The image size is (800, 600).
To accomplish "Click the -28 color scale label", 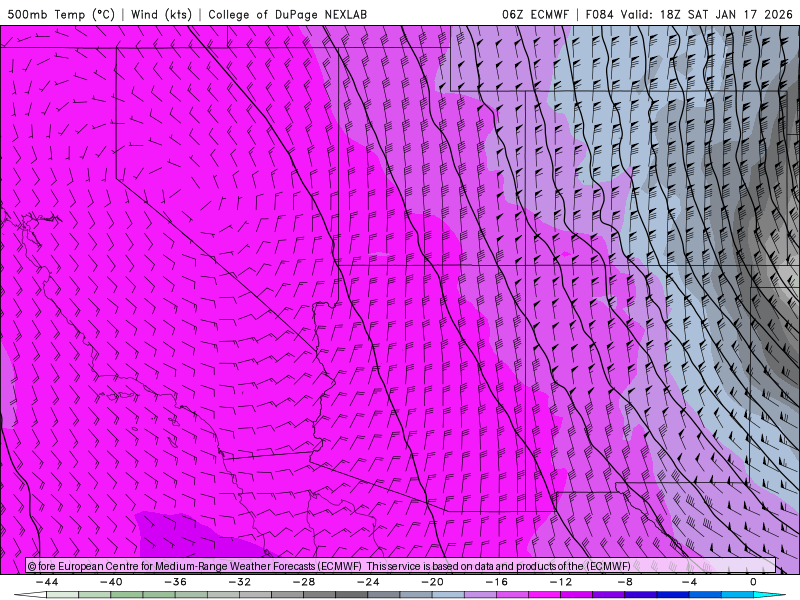I will coord(304,582).
